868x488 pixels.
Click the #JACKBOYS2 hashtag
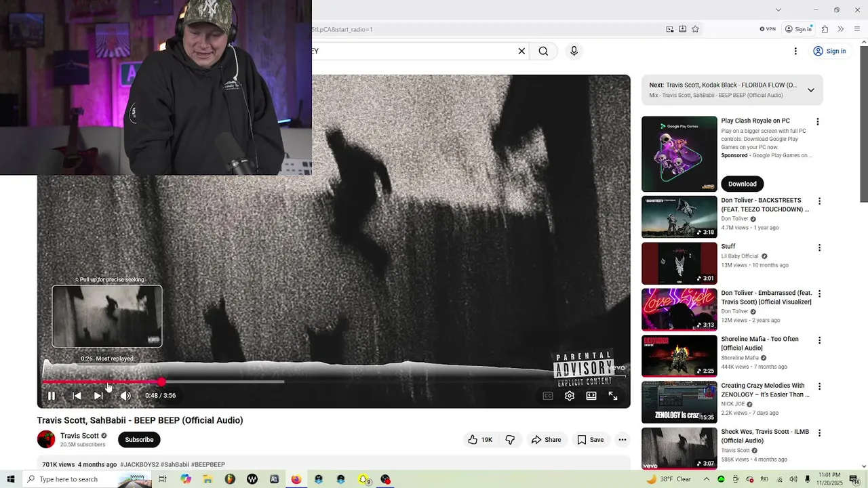pos(139,465)
